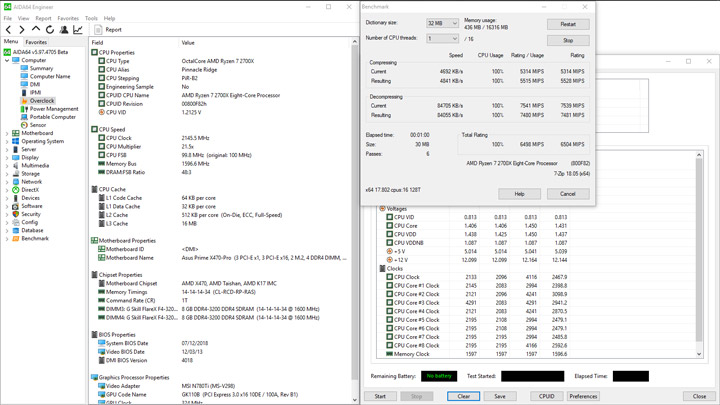Expand the Motherboard tree node
Image resolution: width=720 pixels, height=405 pixels.
pyautogui.click(x=7, y=133)
